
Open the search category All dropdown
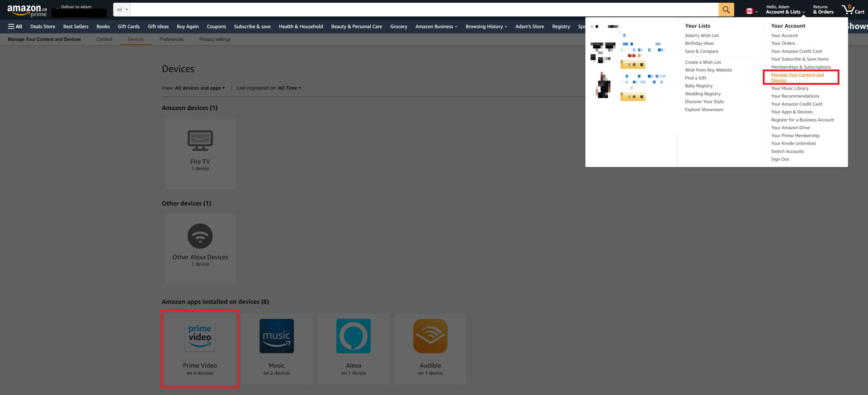point(122,9)
